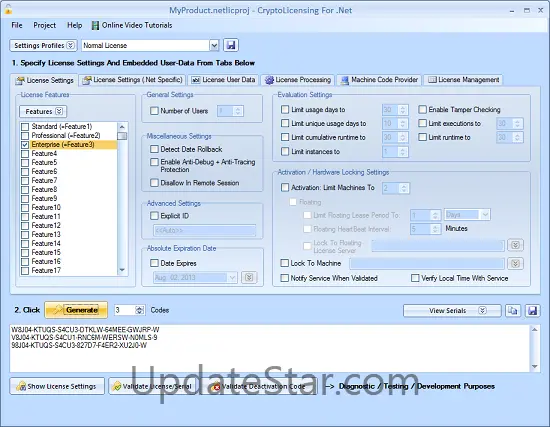
Task: Click Show License Settings button
Action: pyautogui.click(x=57, y=386)
